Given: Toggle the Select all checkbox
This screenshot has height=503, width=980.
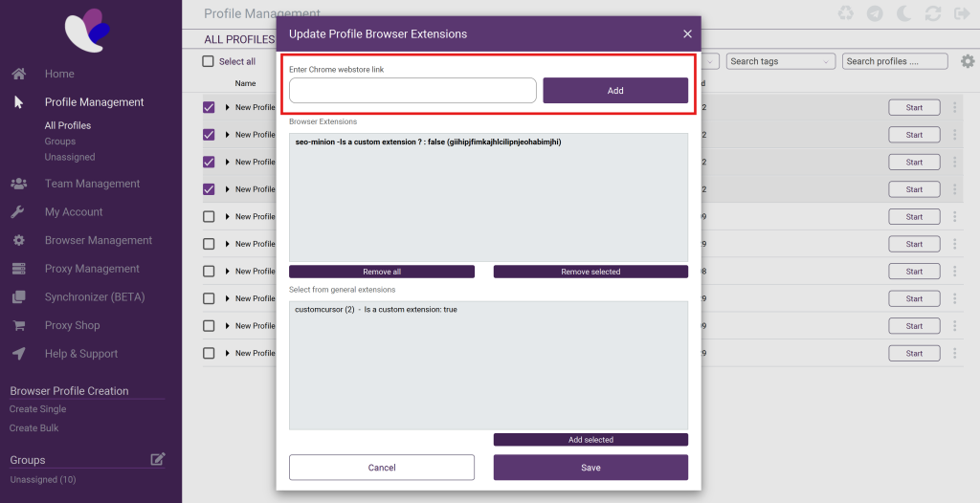Looking at the screenshot, I should click(x=209, y=61).
